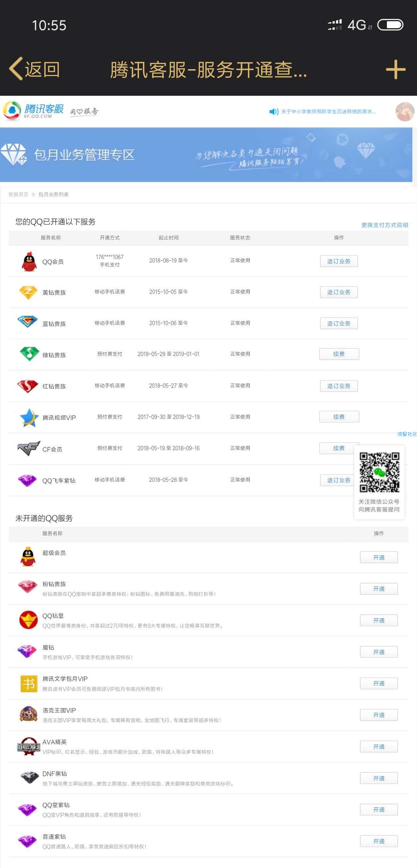Activate 魔钻 with 开通 button

[x=379, y=652]
